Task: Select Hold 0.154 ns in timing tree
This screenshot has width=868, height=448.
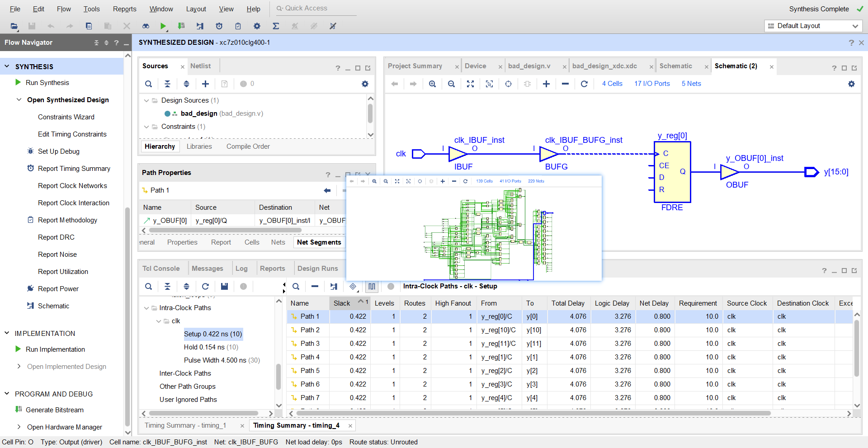Action: (x=211, y=347)
